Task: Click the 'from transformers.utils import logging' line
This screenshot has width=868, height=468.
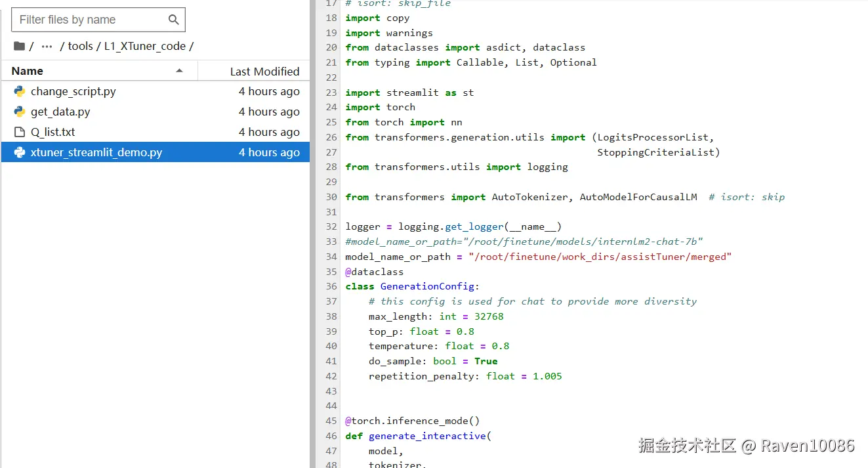Action: (x=457, y=167)
